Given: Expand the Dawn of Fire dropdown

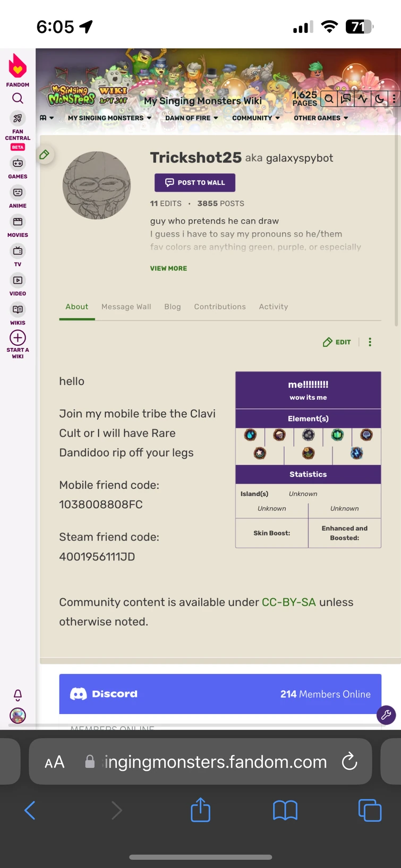Looking at the screenshot, I should pos(191,118).
